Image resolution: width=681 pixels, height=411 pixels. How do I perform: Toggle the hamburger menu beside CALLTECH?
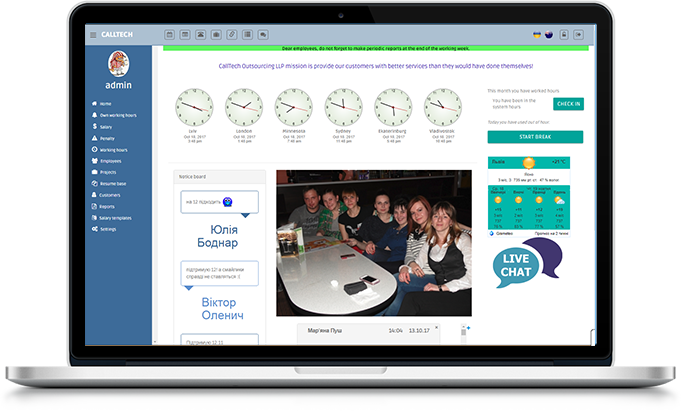click(93, 35)
